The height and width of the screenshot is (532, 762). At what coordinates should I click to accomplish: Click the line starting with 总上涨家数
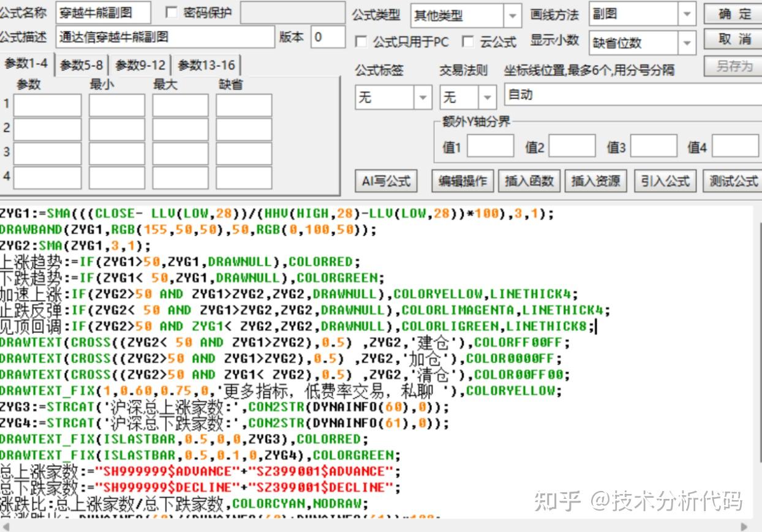[200, 471]
